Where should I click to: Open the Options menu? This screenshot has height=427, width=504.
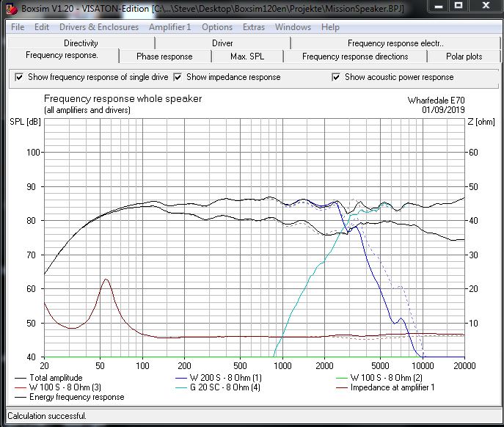(217, 27)
